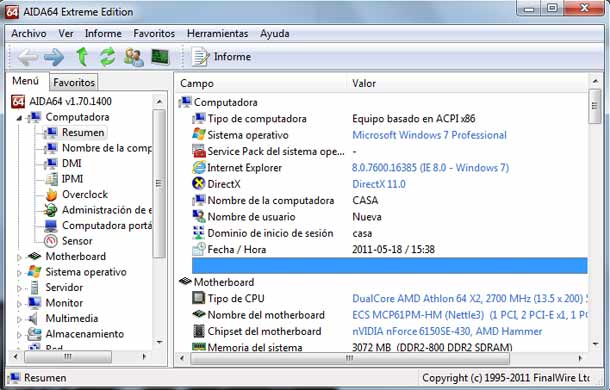Screen dimensions: 610x390
Task: Click the Internet Explorer row icon
Action: point(199,167)
